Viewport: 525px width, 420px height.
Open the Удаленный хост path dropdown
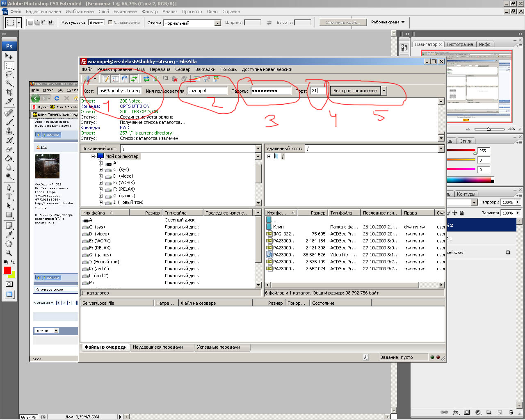[x=441, y=148]
